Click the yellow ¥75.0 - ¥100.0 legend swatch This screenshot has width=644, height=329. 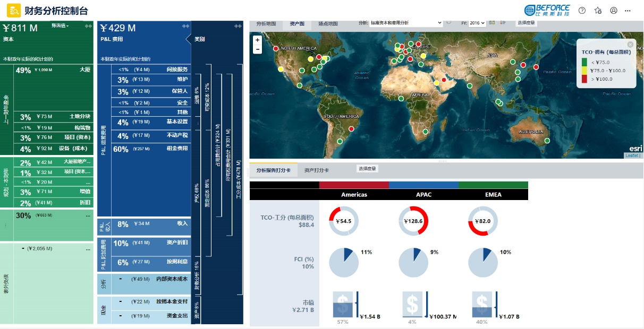pyautogui.click(x=584, y=71)
